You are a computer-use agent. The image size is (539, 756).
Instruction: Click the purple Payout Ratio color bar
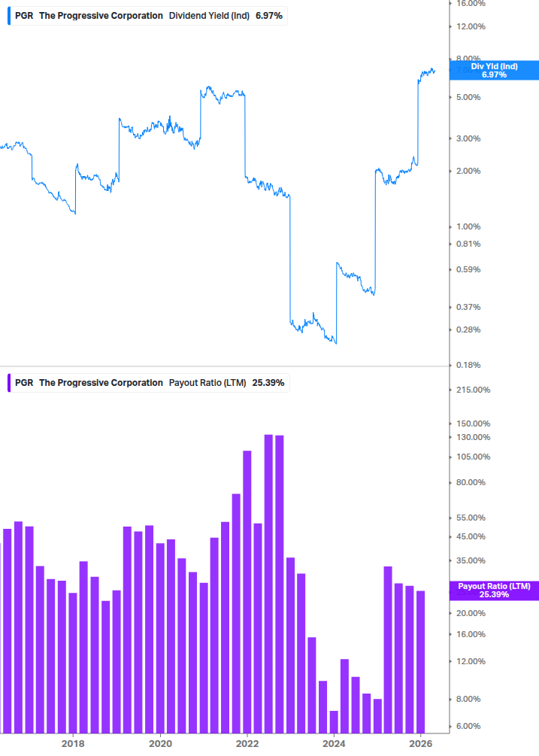coord(9,383)
